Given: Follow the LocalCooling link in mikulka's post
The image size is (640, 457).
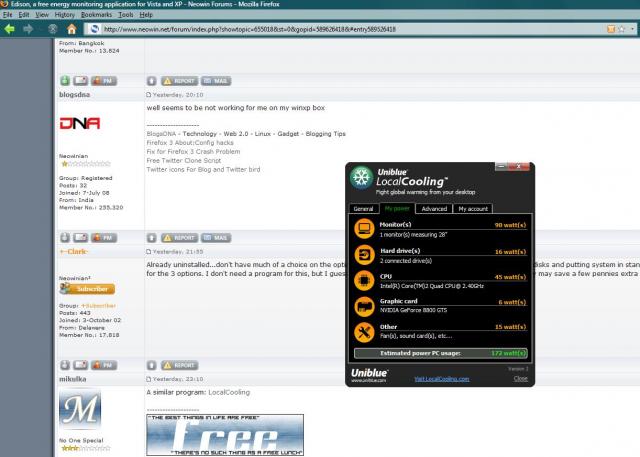Looking at the screenshot, I should tap(229, 393).
